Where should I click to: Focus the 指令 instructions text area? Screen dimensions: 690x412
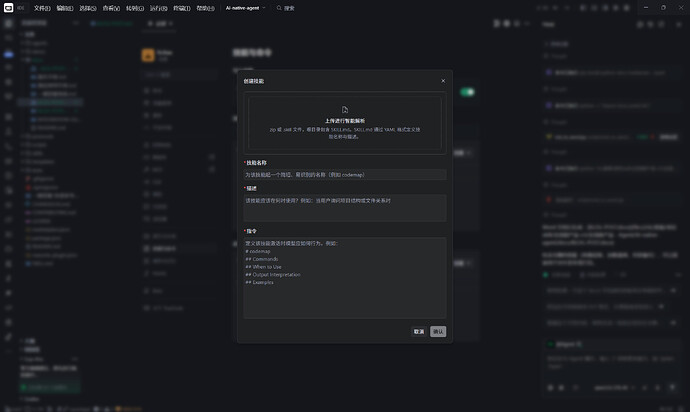pyautogui.click(x=345, y=278)
